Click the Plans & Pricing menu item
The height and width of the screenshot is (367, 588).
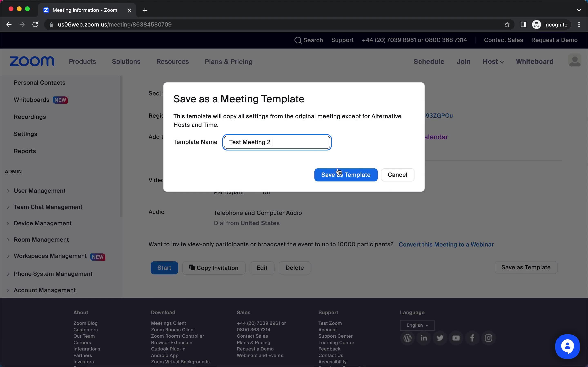229,62
